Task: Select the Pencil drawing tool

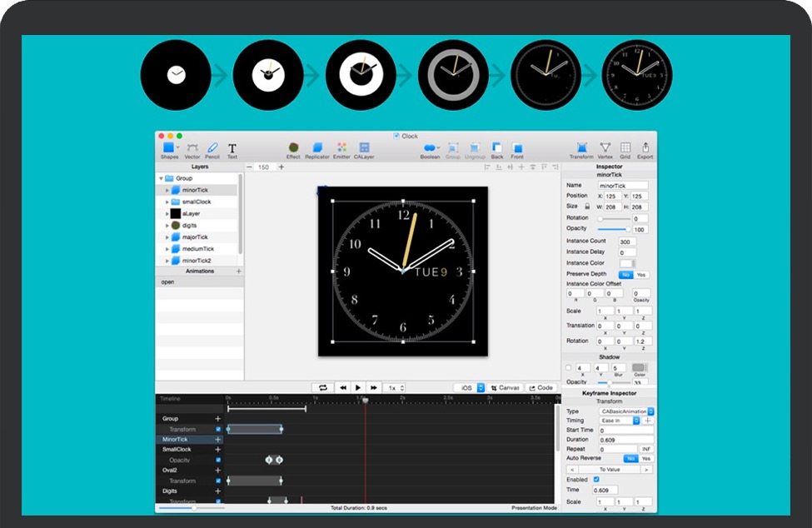Action: 212,148
